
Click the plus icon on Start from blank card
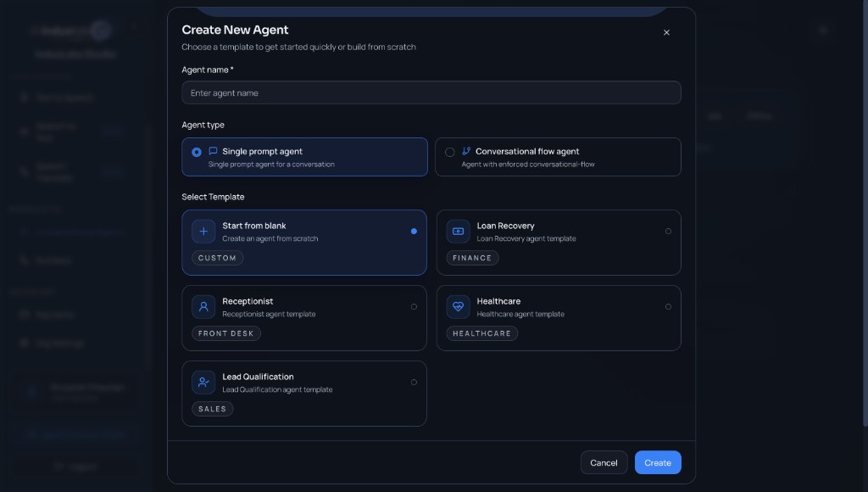[203, 231]
